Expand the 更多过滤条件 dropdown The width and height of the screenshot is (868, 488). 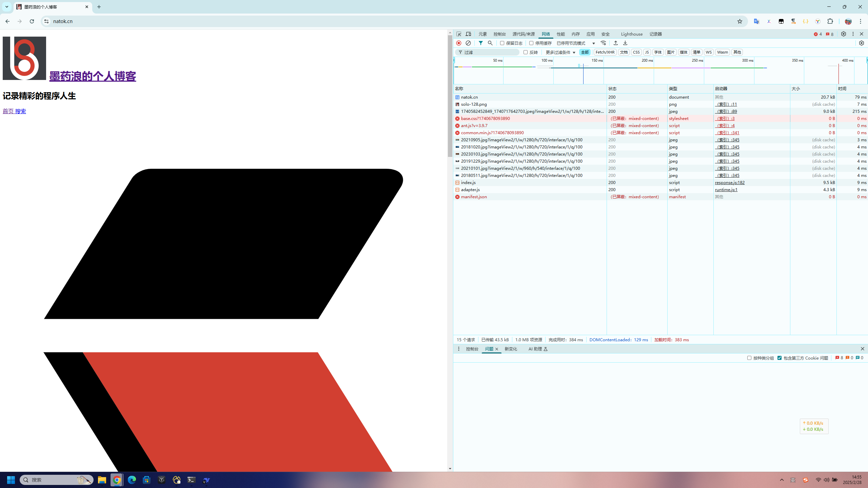pyautogui.click(x=560, y=52)
